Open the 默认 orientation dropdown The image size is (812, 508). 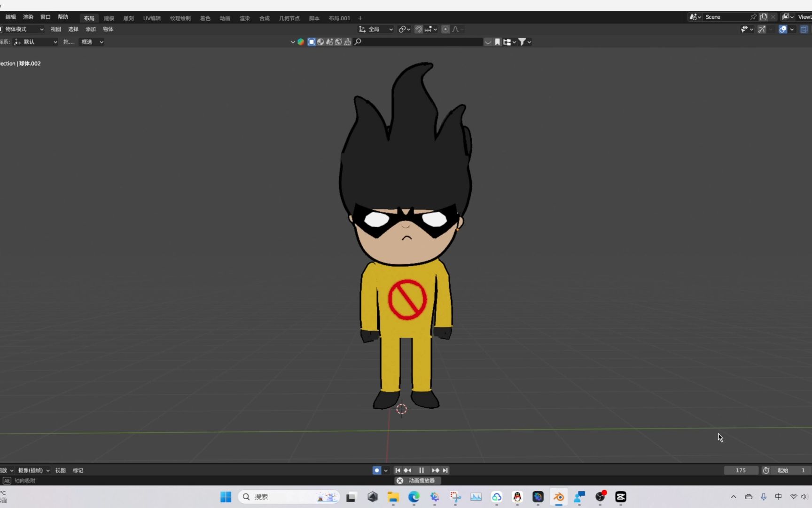coord(36,42)
